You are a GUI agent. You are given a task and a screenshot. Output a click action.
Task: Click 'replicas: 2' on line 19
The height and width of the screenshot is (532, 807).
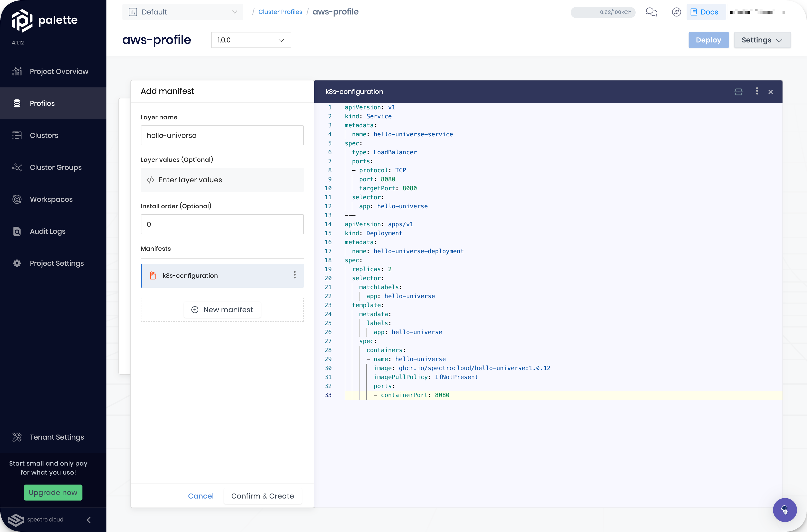[372, 269]
